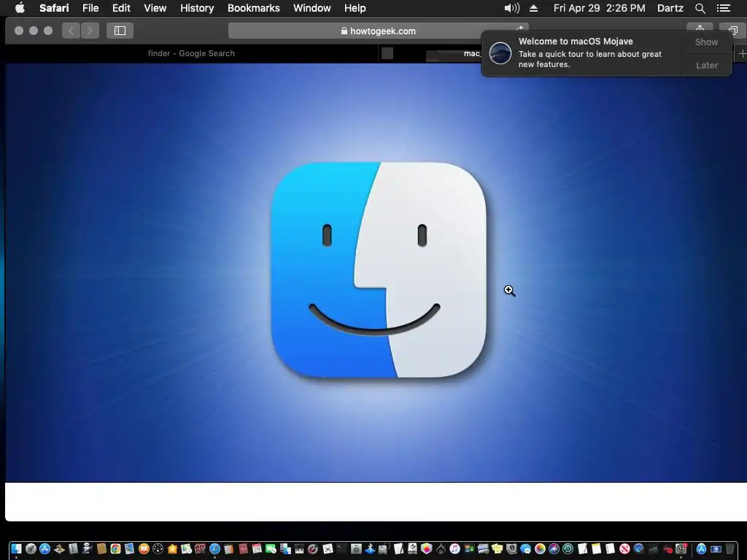The height and width of the screenshot is (560, 747).
Task: Open Photo Booth from the Dock
Action: (200, 548)
